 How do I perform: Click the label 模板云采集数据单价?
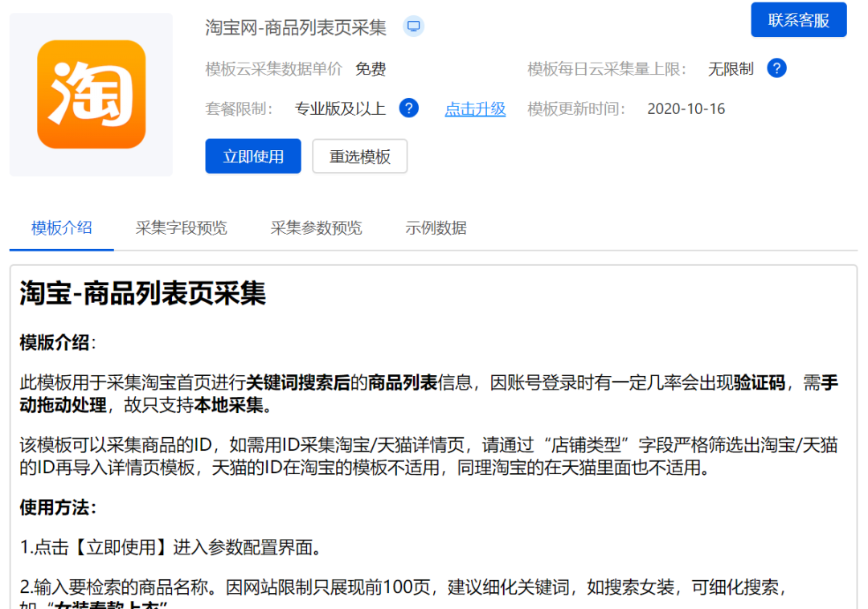(273, 69)
